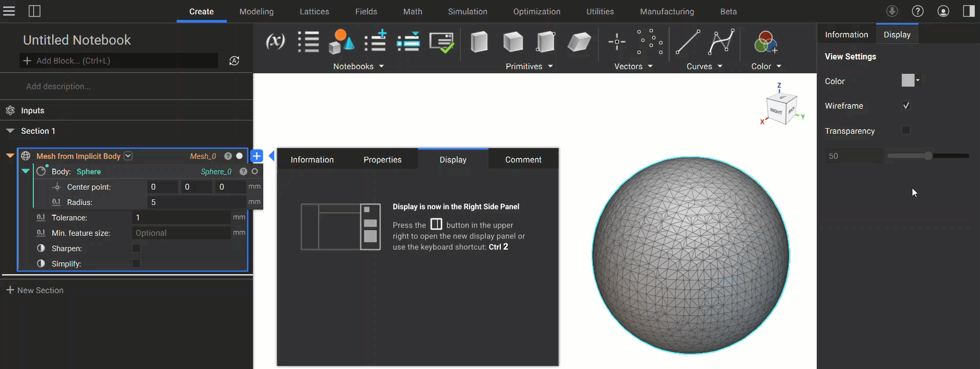The image size is (980, 369).
Task: Toggle the left panel layout icon
Action: coord(34,11)
